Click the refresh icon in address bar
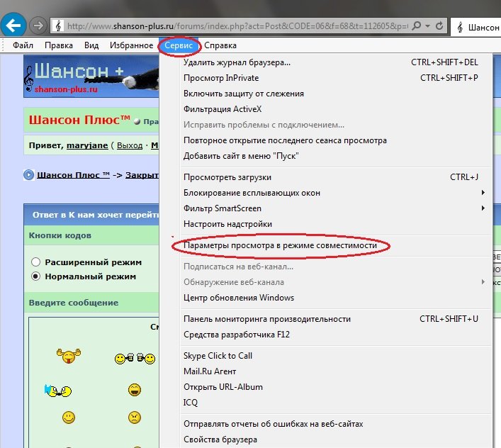Image resolution: width=501 pixels, height=448 pixels. click(440, 26)
